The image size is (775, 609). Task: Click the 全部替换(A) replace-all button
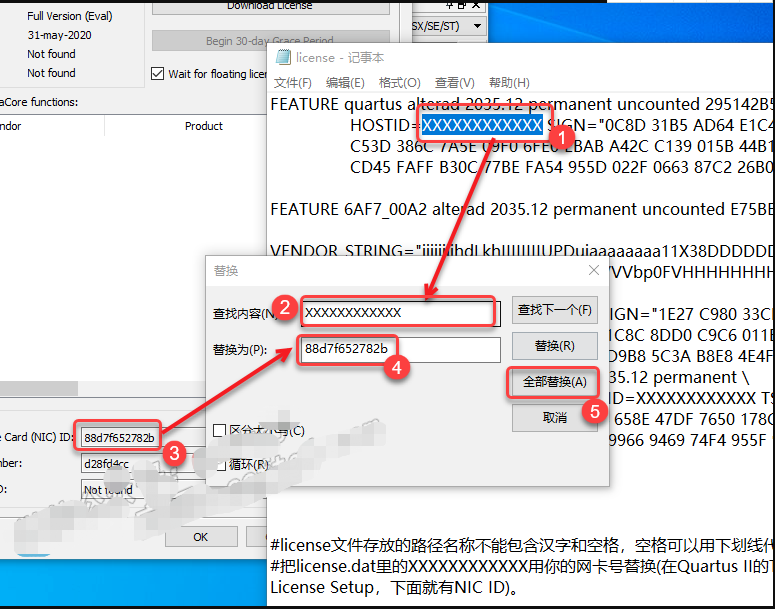[555, 382]
